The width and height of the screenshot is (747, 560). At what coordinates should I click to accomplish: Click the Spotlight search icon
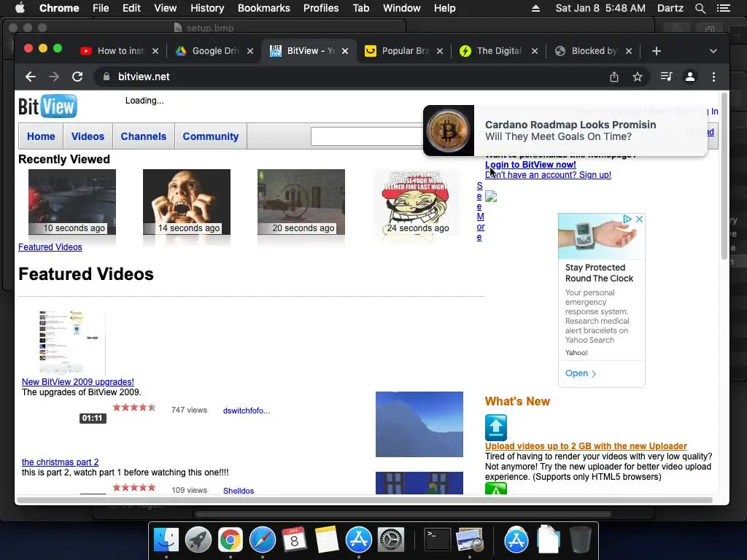click(700, 8)
